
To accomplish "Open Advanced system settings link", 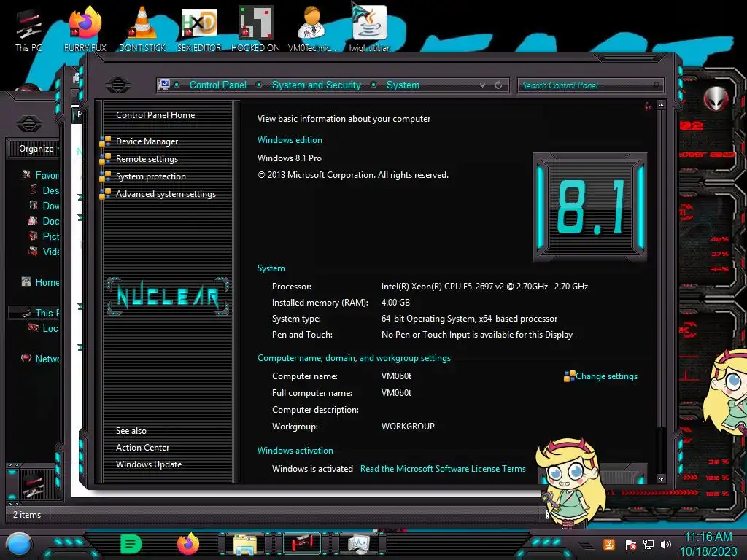I will (x=166, y=194).
